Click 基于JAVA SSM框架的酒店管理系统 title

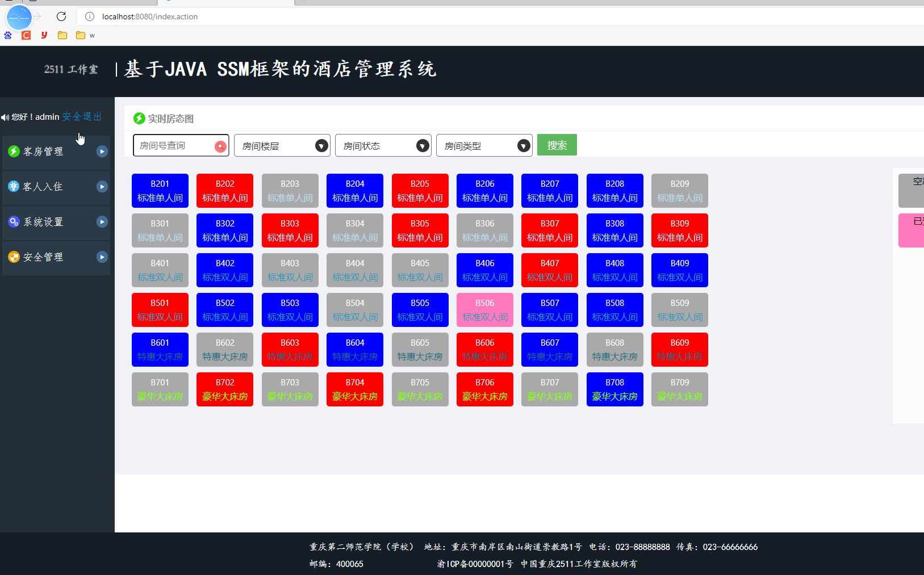click(x=280, y=69)
